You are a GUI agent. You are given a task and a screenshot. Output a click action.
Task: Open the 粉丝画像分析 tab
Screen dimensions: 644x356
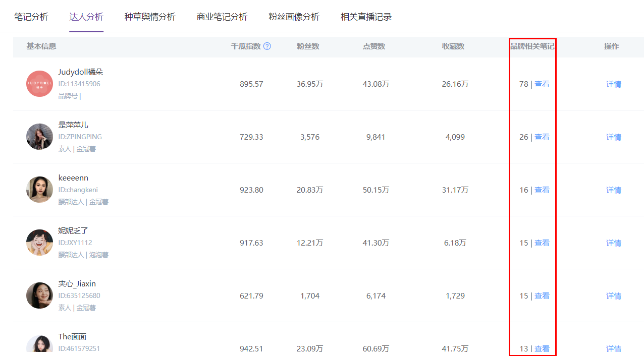(294, 17)
